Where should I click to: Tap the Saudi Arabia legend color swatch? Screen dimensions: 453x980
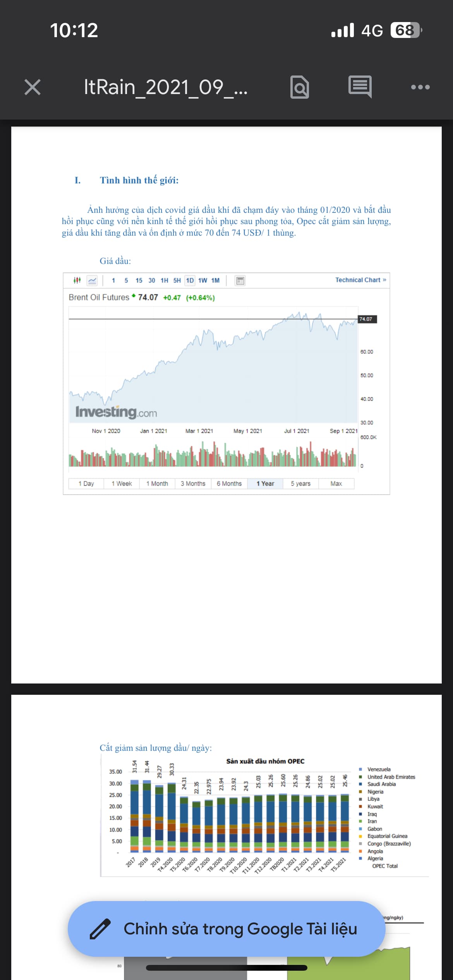click(x=360, y=784)
